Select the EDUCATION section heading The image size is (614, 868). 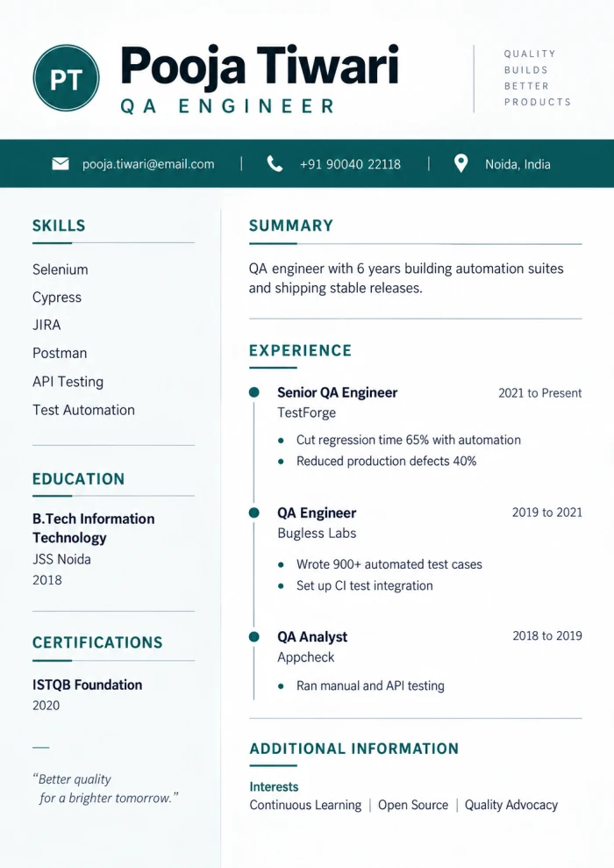click(x=79, y=479)
